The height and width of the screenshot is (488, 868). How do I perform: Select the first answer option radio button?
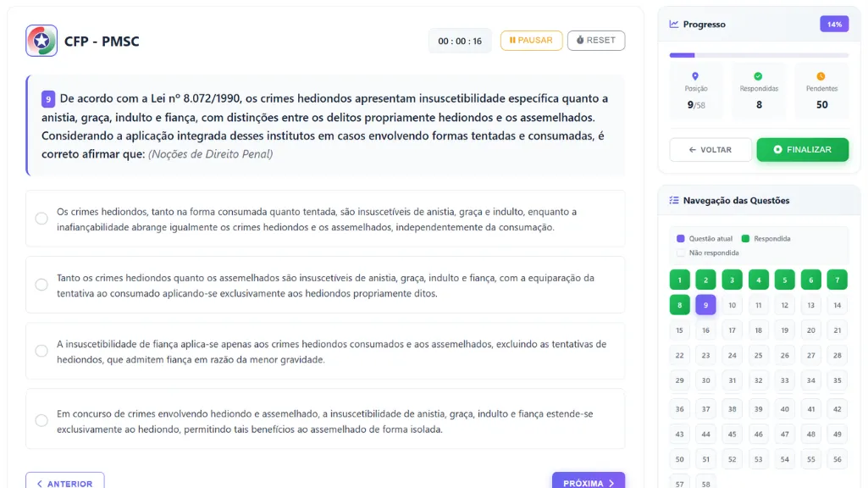(x=41, y=218)
